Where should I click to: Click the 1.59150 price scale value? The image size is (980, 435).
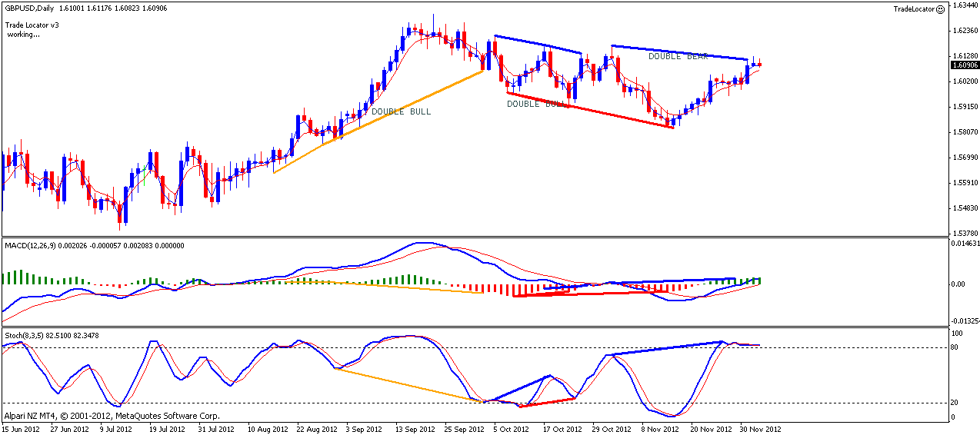point(965,106)
